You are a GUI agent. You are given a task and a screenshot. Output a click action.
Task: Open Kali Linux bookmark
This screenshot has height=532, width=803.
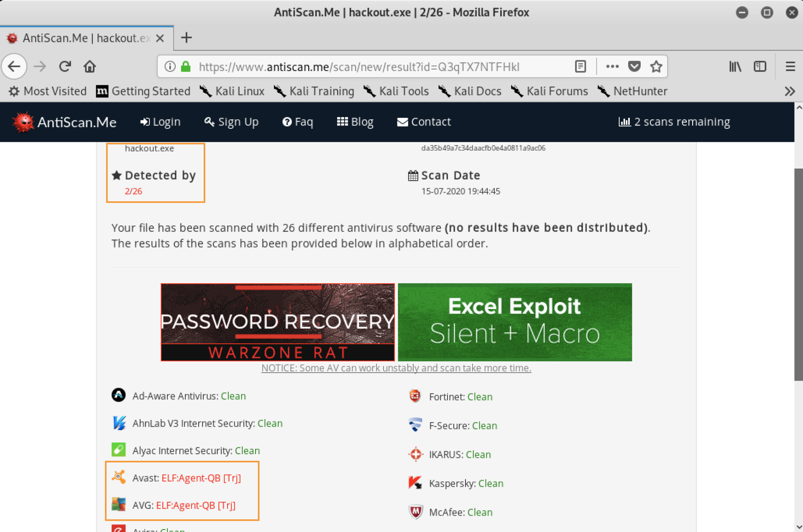point(232,91)
